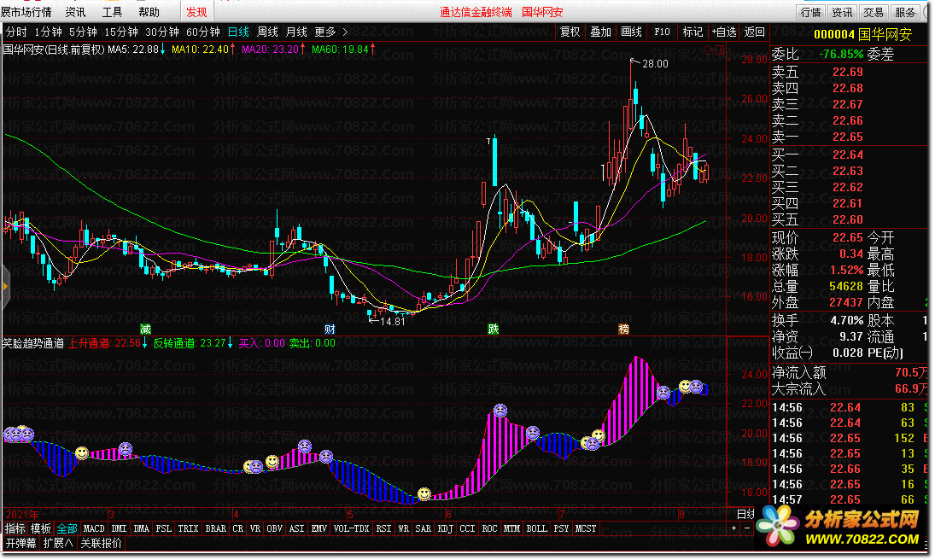Apply the MACD indicator
The width and height of the screenshot is (935, 560).
click(x=94, y=528)
